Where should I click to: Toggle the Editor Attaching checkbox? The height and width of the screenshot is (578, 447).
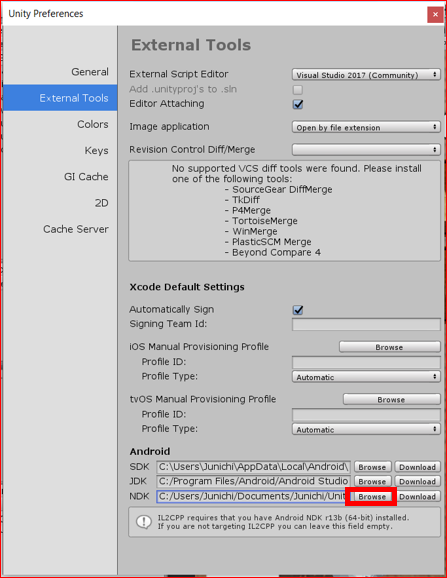[x=298, y=104]
